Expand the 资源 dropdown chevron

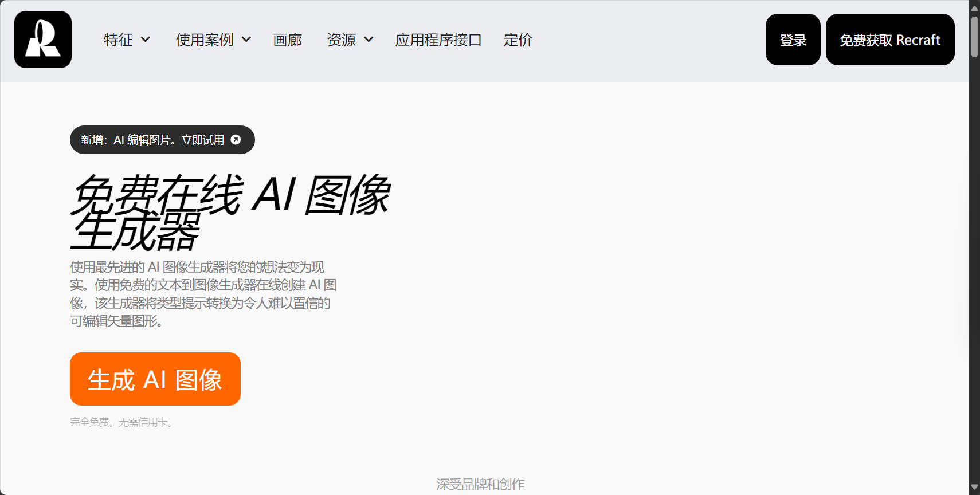tap(369, 40)
